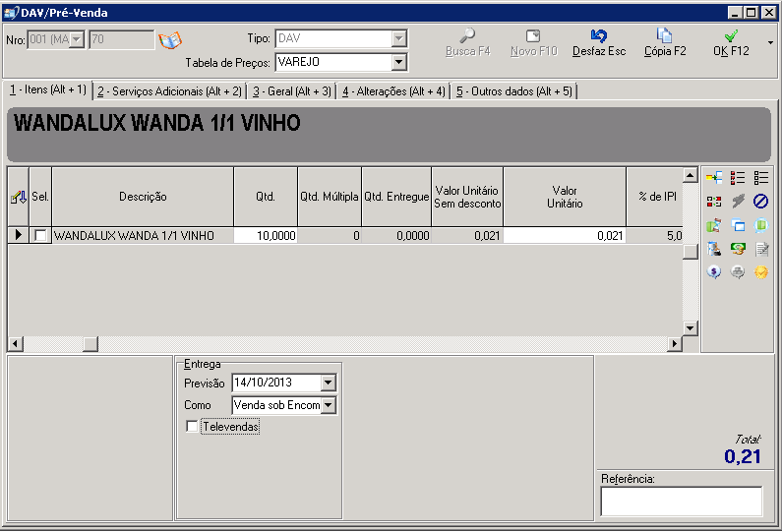Click Cópia F2 copy button

(665, 43)
